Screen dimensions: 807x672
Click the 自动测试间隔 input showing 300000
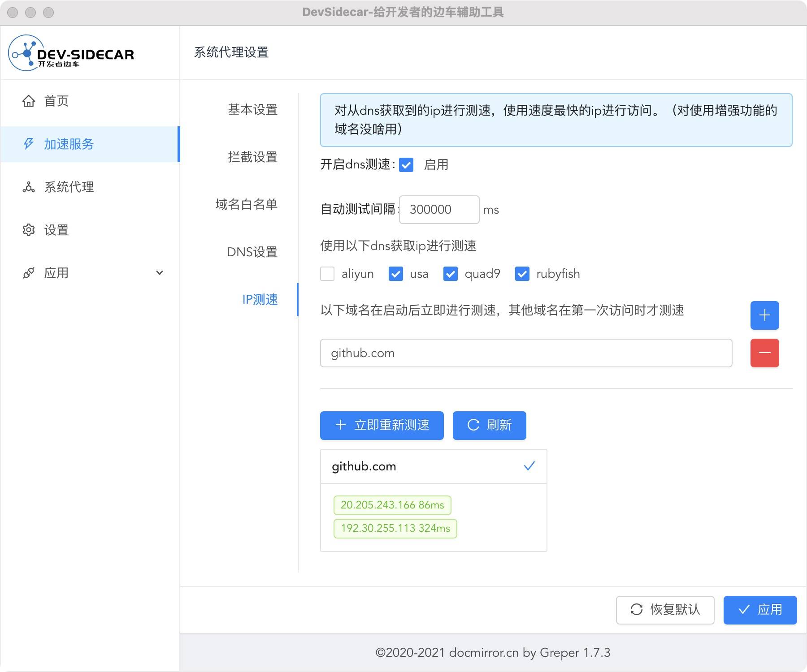pyautogui.click(x=439, y=210)
